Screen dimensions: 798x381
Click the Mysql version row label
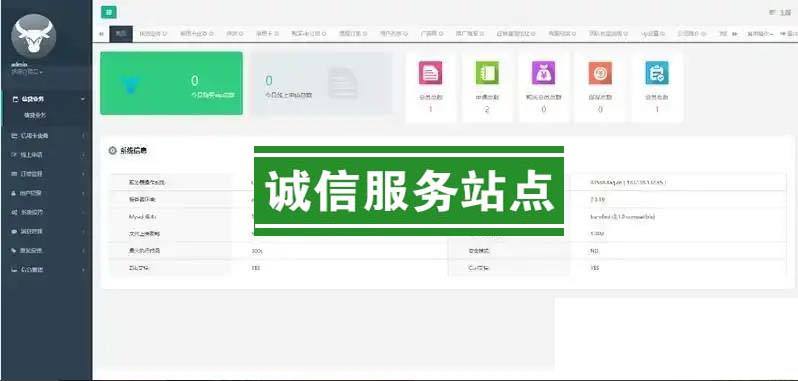tap(142, 216)
